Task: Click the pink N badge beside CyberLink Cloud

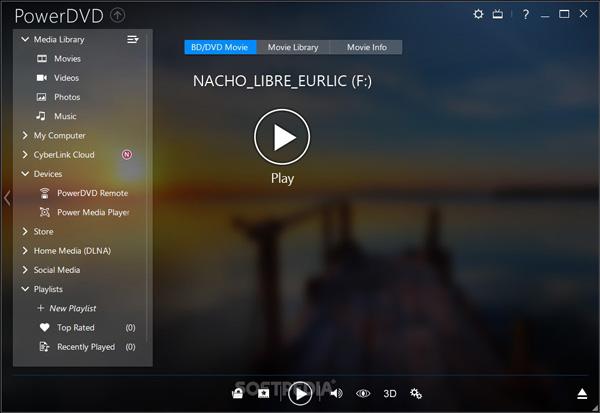Action: pyautogui.click(x=127, y=155)
